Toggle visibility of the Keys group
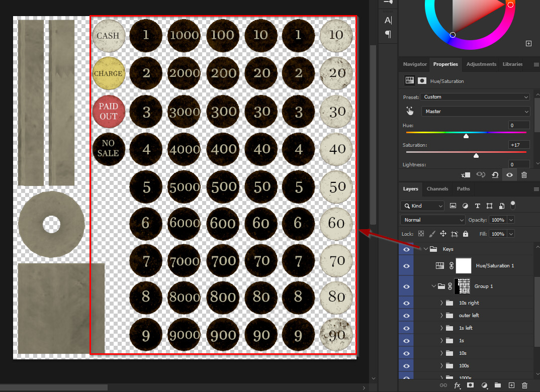This screenshot has width=540, height=392. pyautogui.click(x=406, y=249)
